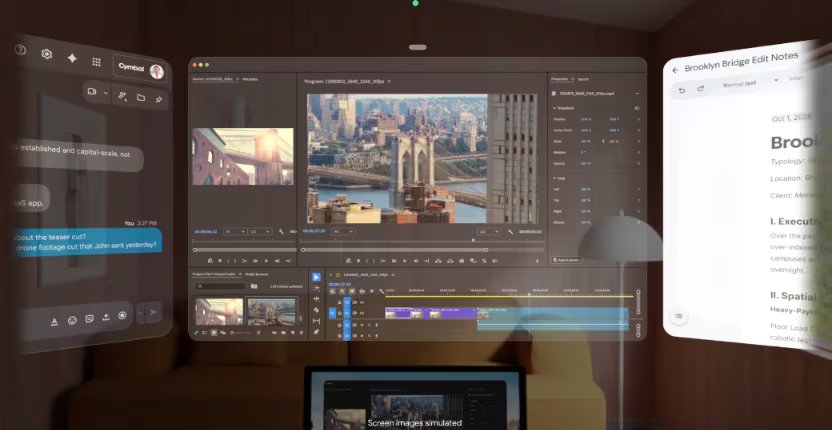
Task: Open the Program monitor Fit zoom dropdown
Action: tap(343, 231)
